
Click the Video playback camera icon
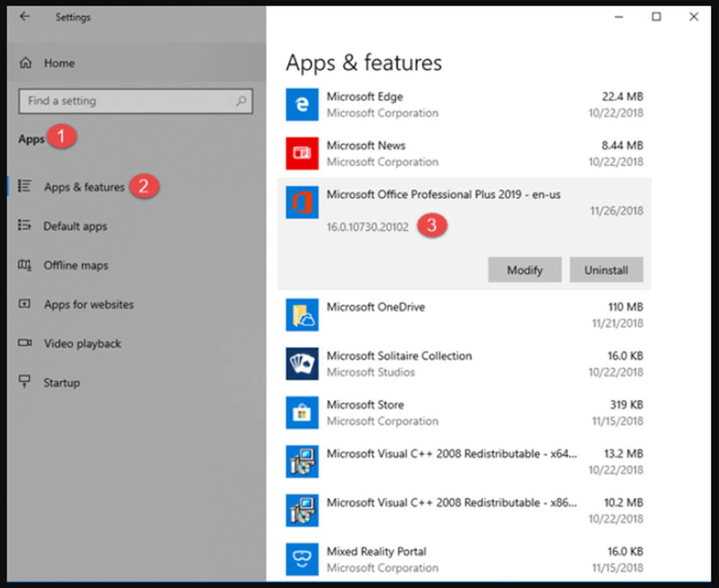point(25,343)
